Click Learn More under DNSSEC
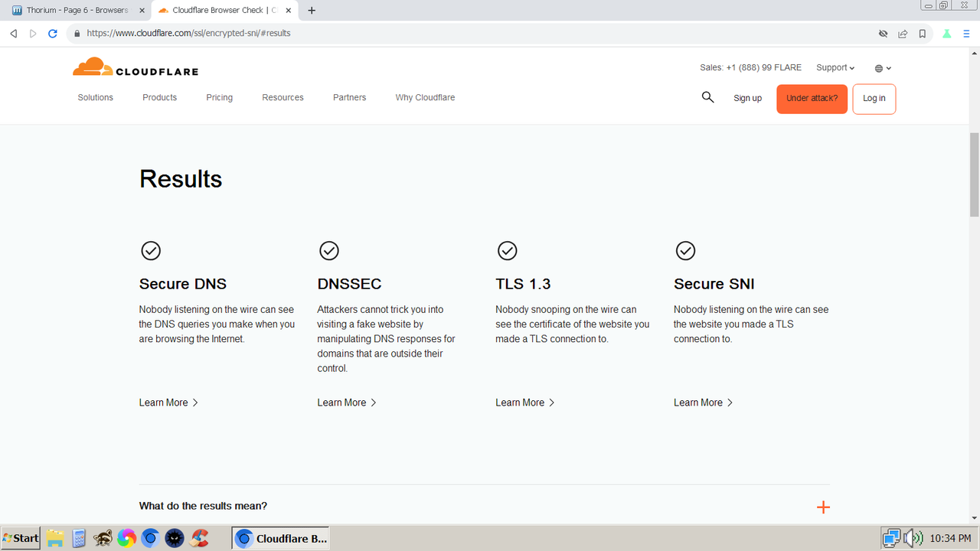980x551 pixels. [x=347, y=403]
